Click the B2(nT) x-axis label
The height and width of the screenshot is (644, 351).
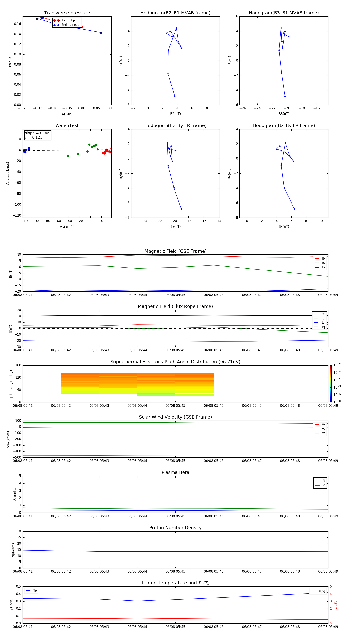[x=175, y=114]
